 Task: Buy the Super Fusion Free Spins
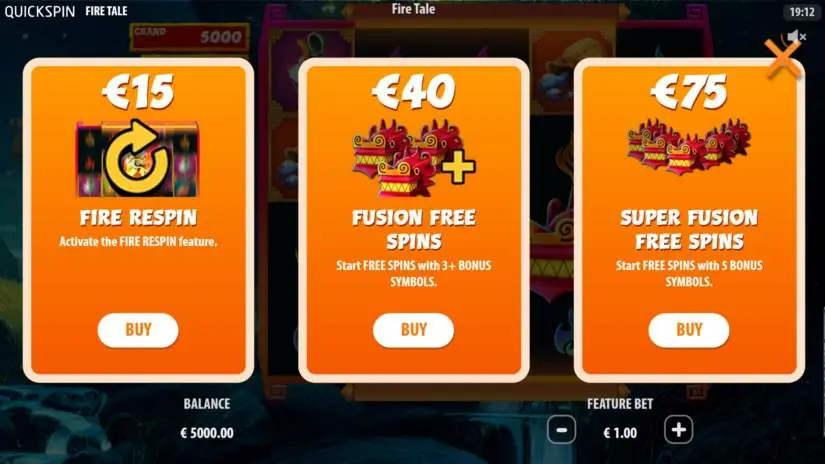coord(689,330)
